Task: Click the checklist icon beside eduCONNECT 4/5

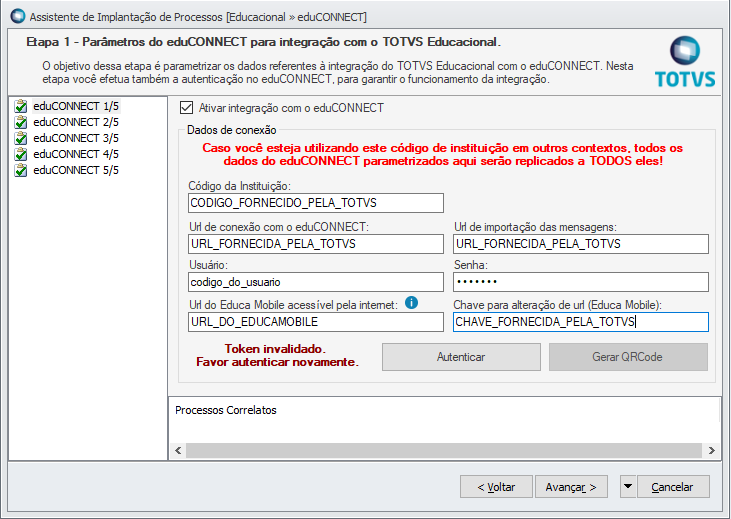Action: (21, 154)
